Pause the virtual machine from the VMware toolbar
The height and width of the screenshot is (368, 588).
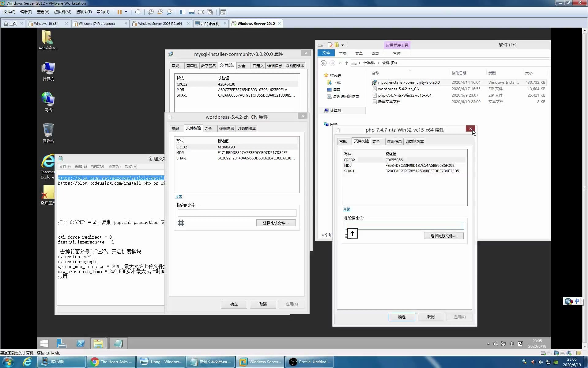click(x=119, y=12)
